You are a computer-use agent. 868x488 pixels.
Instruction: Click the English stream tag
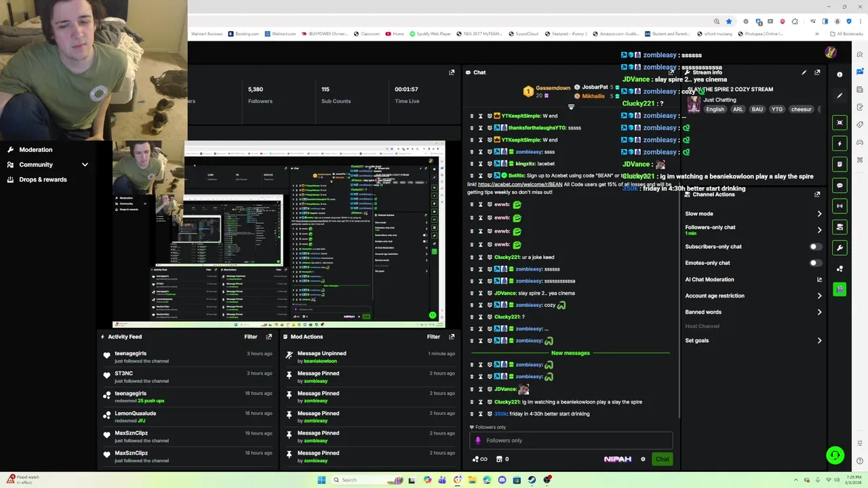(715, 109)
